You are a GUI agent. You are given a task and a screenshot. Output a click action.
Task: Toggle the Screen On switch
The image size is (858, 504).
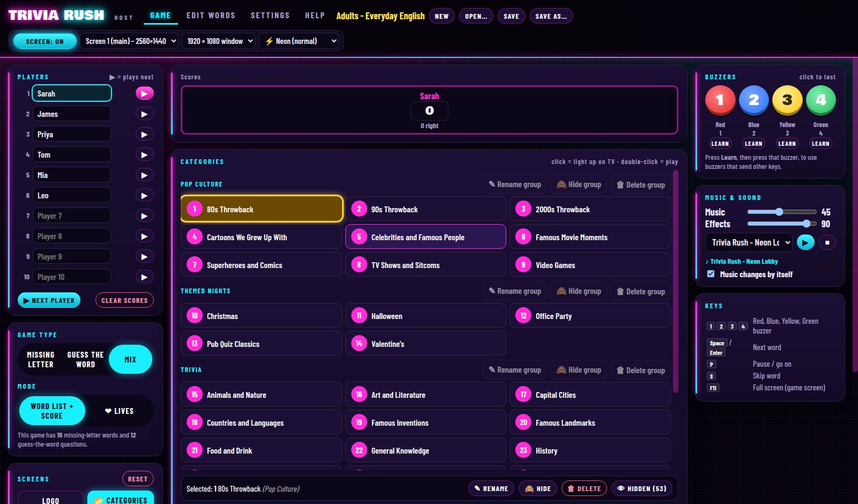click(x=45, y=41)
